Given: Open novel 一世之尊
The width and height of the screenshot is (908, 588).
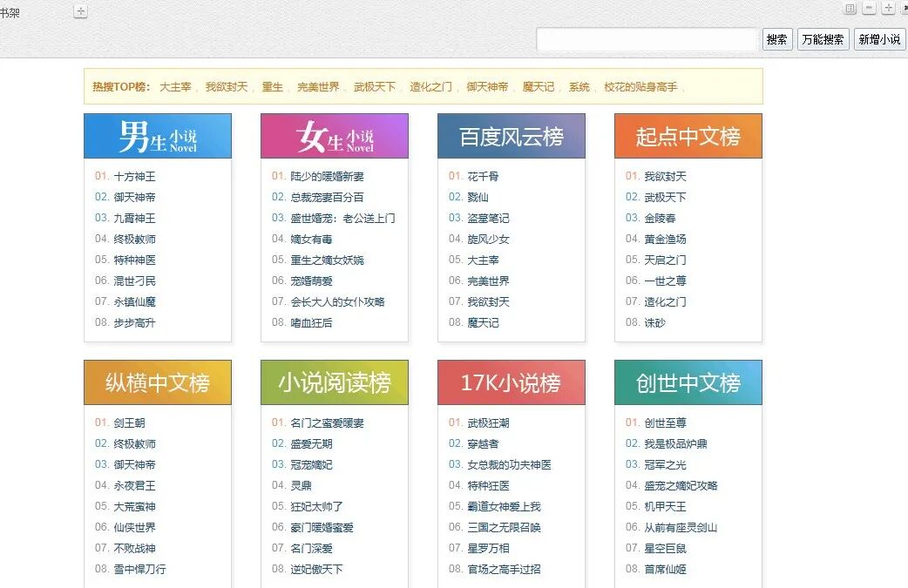Looking at the screenshot, I should 665,280.
